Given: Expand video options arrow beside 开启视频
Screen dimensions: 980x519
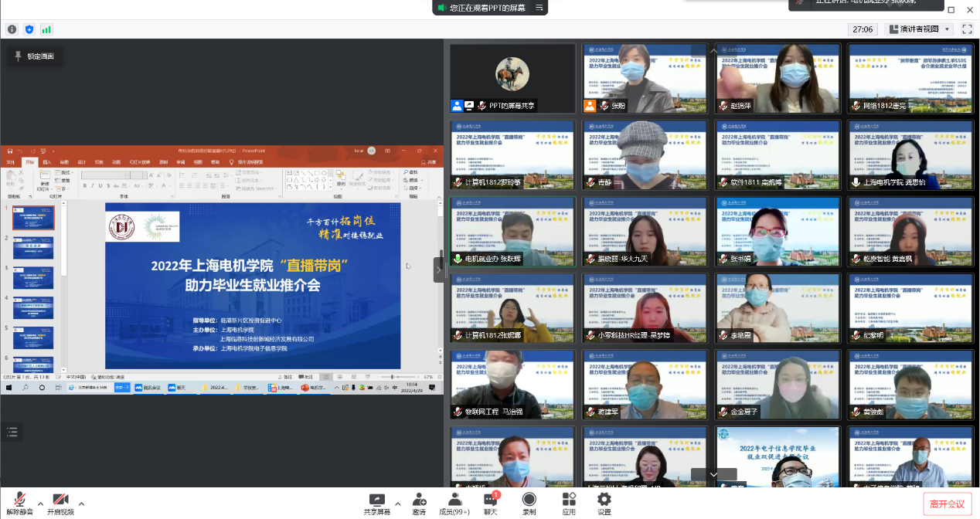Looking at the screenshot, I should coord(81,504).
